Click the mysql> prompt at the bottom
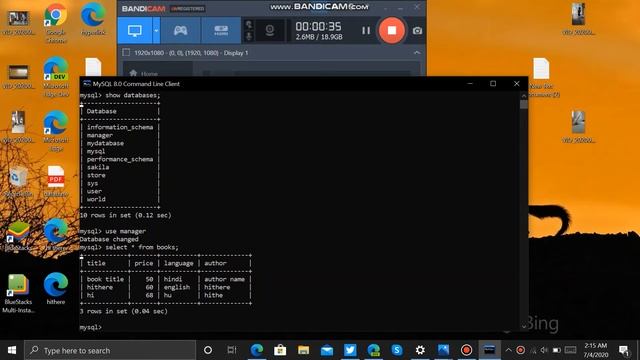 click(91, 327)
